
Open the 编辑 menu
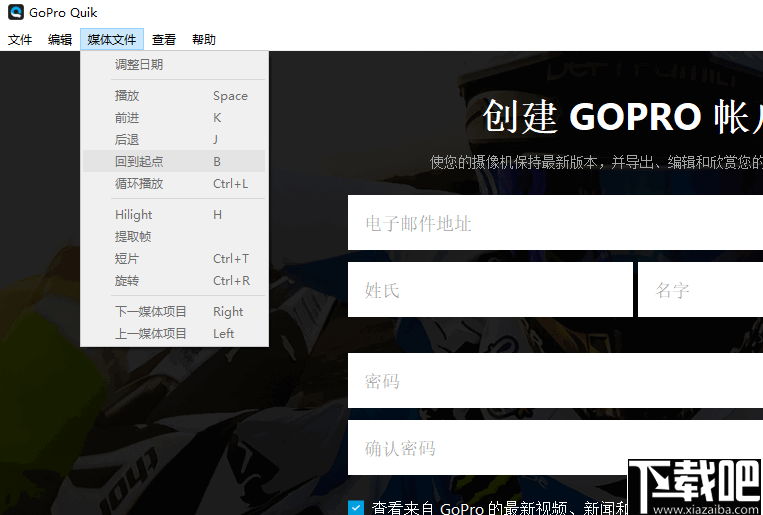click(60, 39)
